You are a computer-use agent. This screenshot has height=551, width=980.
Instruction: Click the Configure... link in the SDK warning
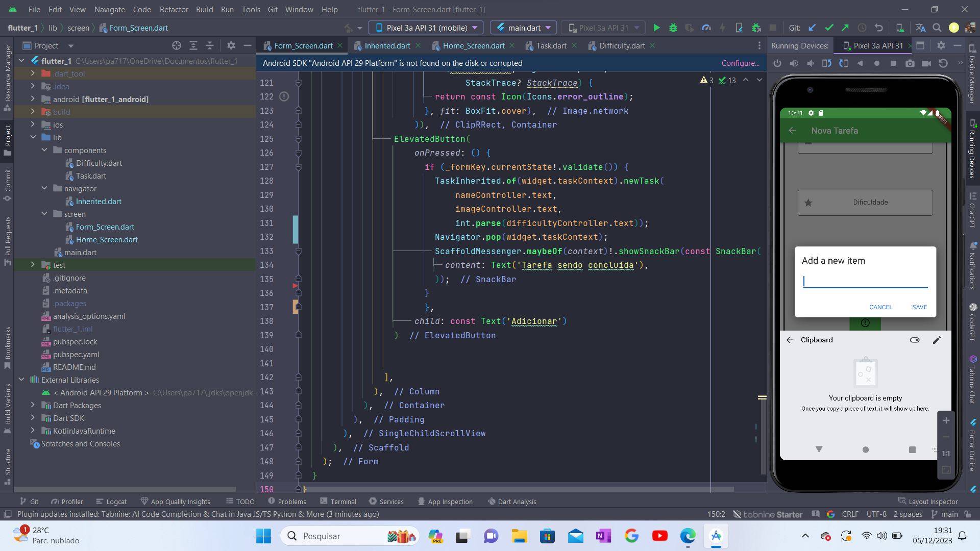coord(740,63)
